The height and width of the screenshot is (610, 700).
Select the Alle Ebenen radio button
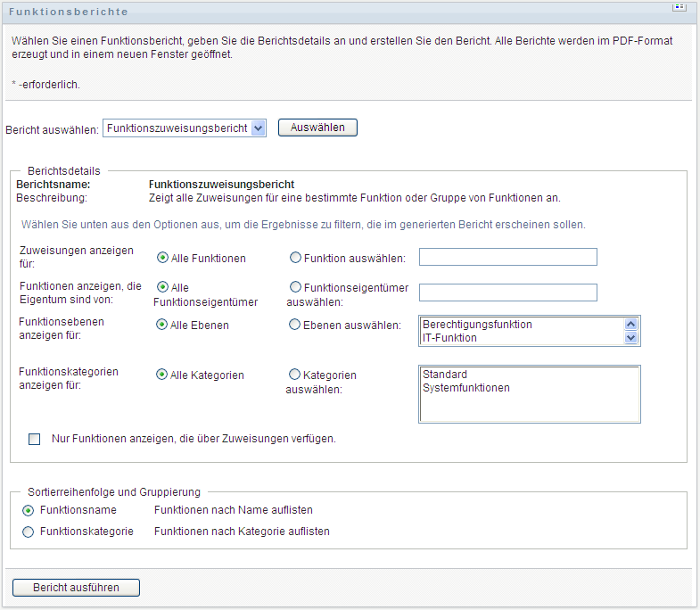click(x=161, y=325)
